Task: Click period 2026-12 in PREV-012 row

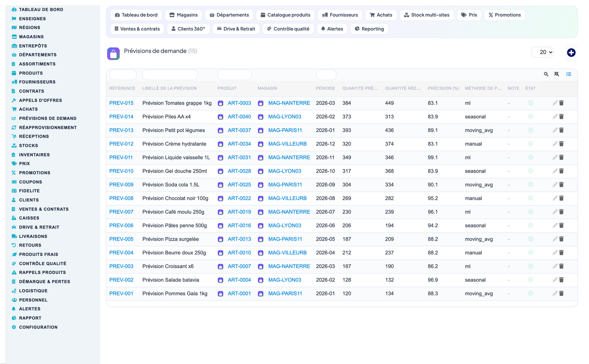Action: click(325, 144)
